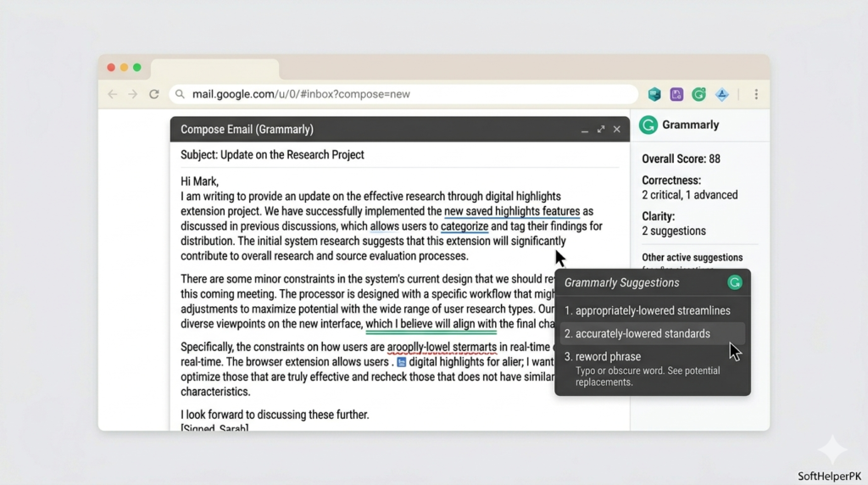
Task: Click the small blue icon before "digital highlights"
Action: [401, 362]
